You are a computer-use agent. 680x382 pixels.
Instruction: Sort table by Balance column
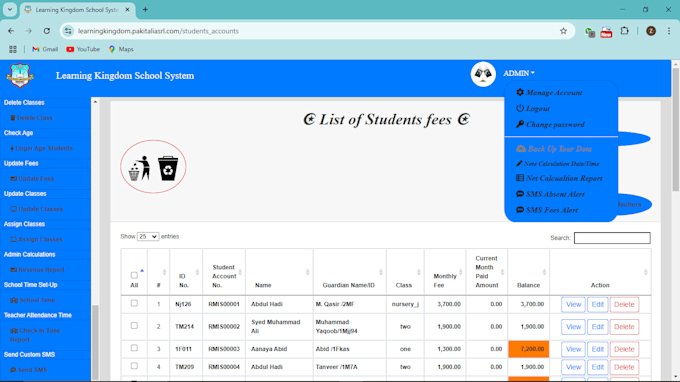tap(528, 272)
